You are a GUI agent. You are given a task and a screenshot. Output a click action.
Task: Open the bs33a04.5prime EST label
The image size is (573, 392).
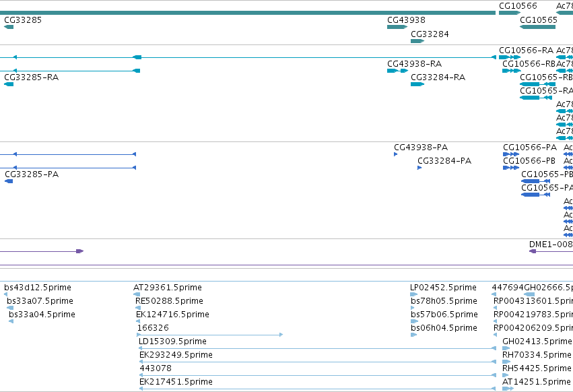point(42,315)
